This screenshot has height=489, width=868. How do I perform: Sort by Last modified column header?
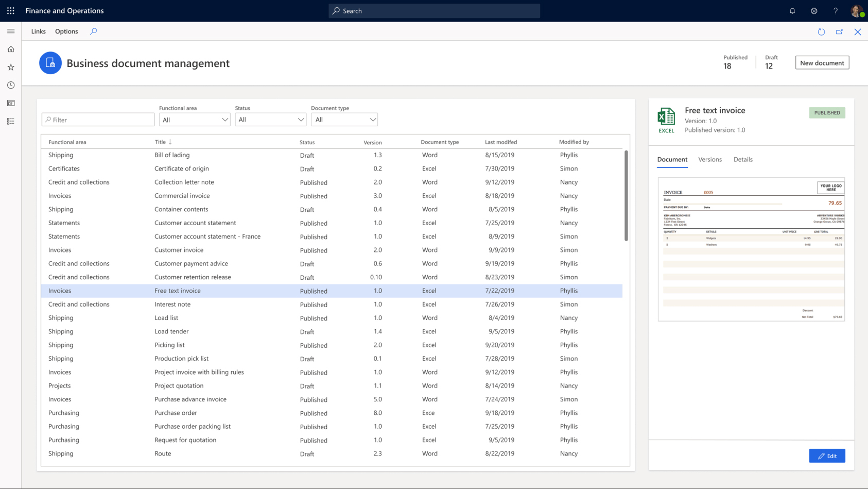[x=501, y=142]
